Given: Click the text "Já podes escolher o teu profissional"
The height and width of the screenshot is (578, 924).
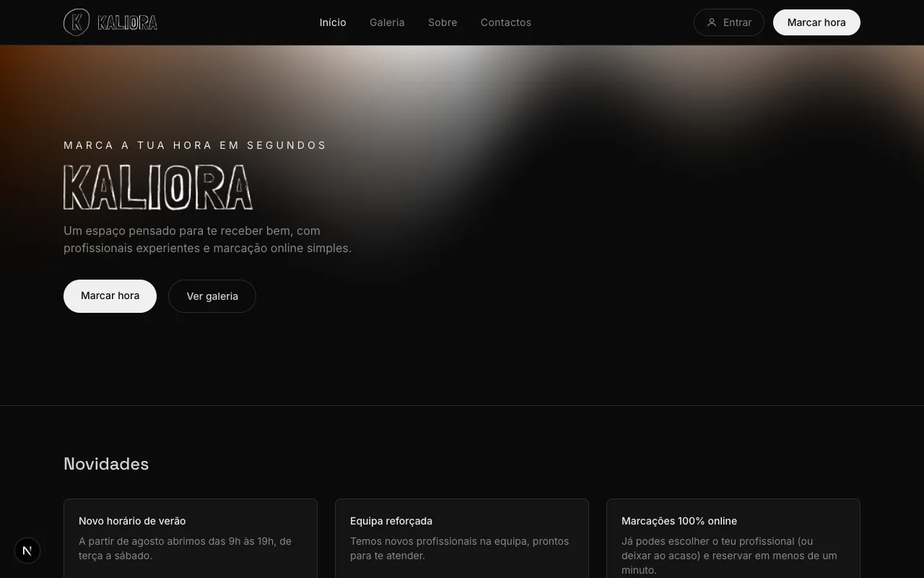Looking at the screenshot, I should click(707, 541).
